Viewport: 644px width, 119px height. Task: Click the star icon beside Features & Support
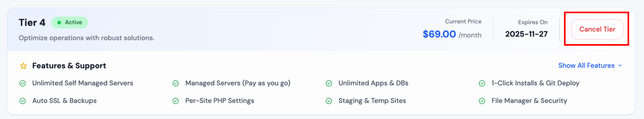pos(23,66)
